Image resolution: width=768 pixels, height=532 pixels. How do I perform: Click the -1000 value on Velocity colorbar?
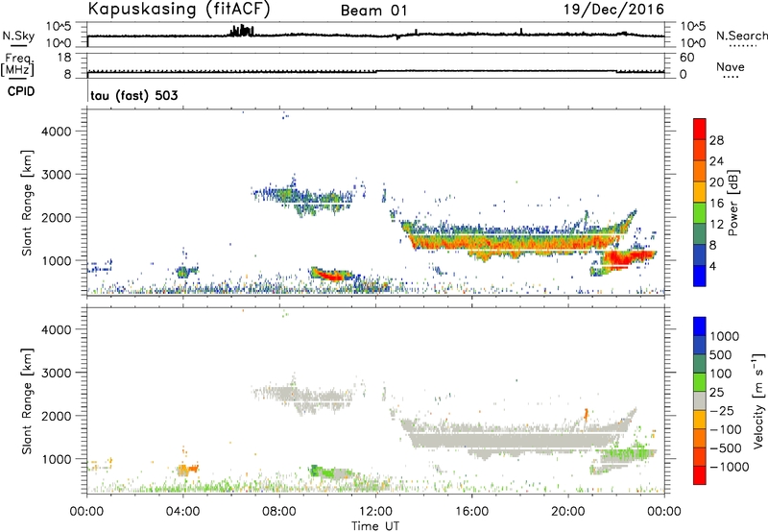tap(730, 467)
